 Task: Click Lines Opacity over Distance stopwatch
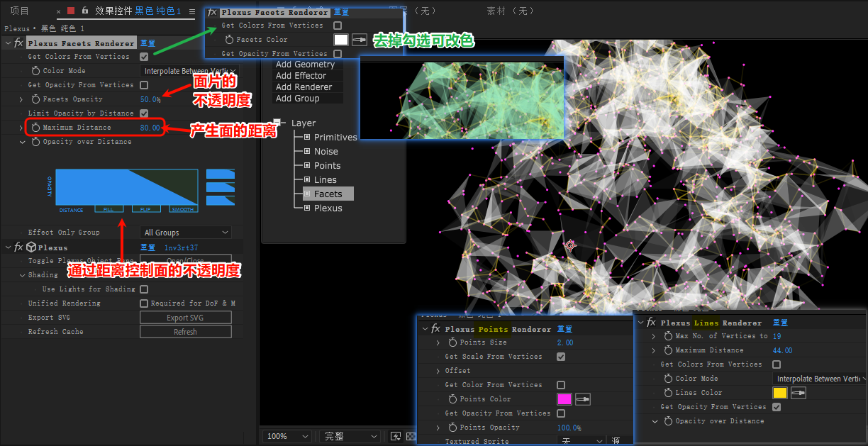pyautogui.click(x=668, y=421)
